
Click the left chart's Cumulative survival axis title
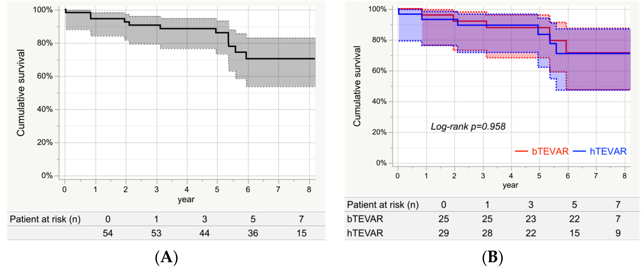point(21,93)
